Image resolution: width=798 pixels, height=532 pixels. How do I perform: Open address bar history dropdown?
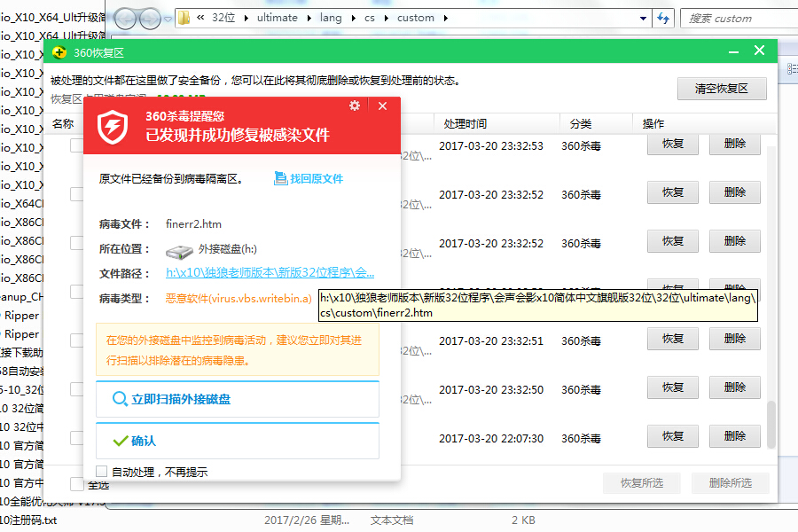pyautogui.click(x=644, y=19)
